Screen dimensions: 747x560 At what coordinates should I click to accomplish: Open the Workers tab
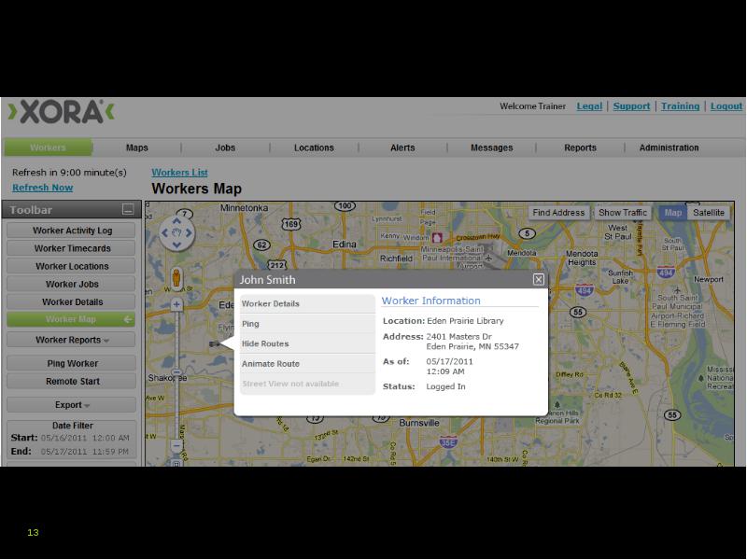[x=49, y=147]
